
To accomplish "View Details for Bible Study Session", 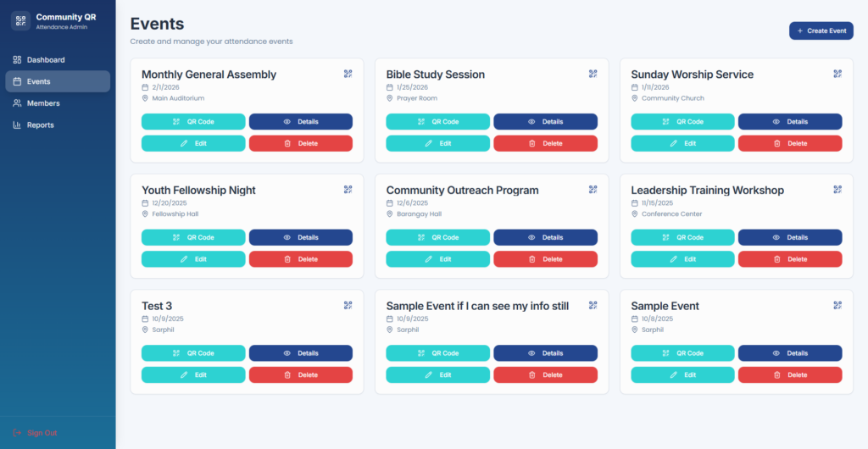I will click(x=545, y=122).
